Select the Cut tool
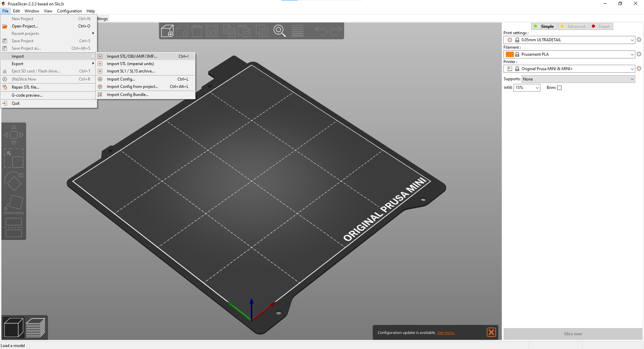644x349 pixels. tap(14, 227)
